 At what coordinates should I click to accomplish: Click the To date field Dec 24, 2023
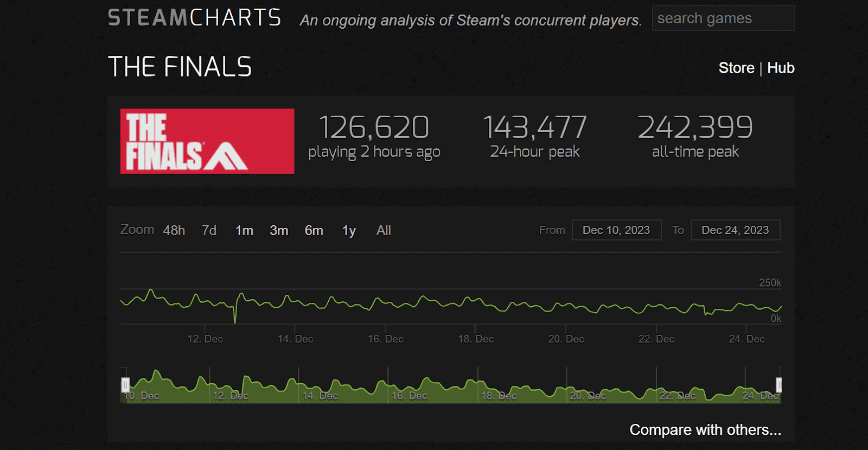735,230
